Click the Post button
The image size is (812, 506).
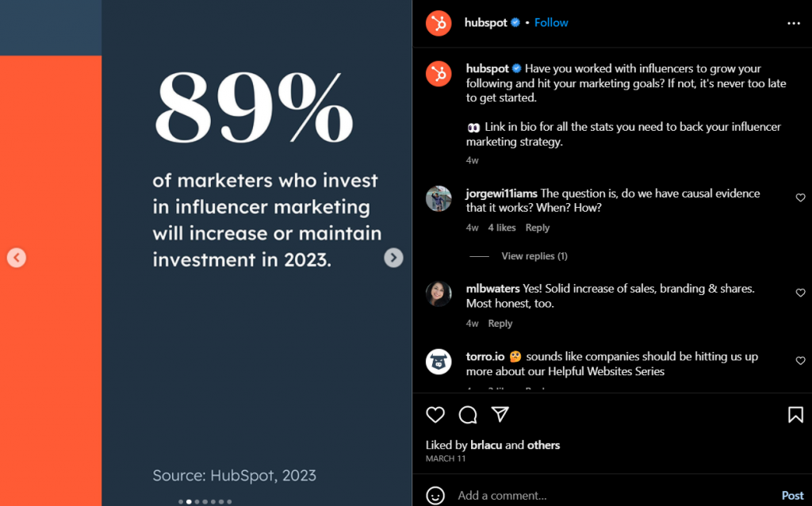pos(791,495)
